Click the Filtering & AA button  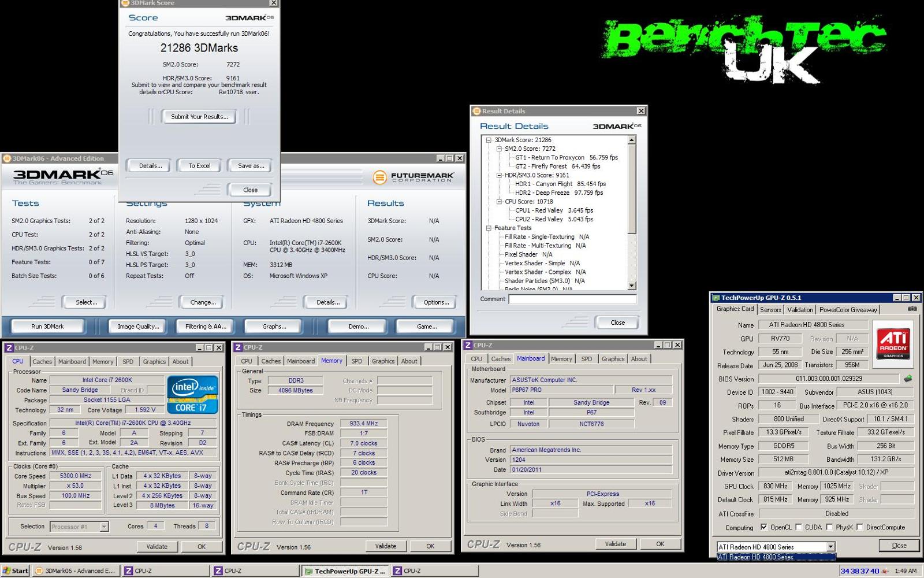pyautogui.click(x=206, y=327)
